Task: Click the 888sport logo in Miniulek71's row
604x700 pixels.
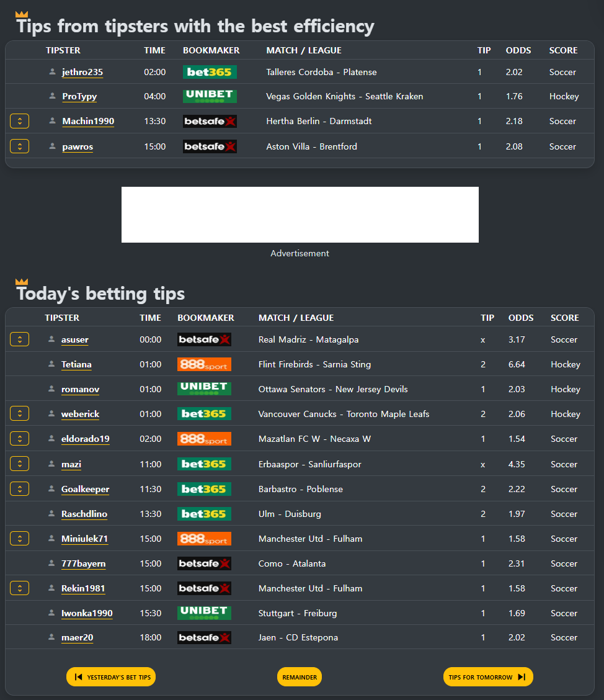Action: (x=204, y=539)
